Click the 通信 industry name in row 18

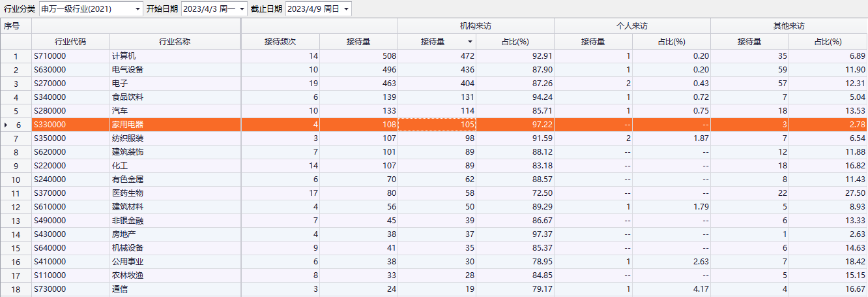(121, 289)
